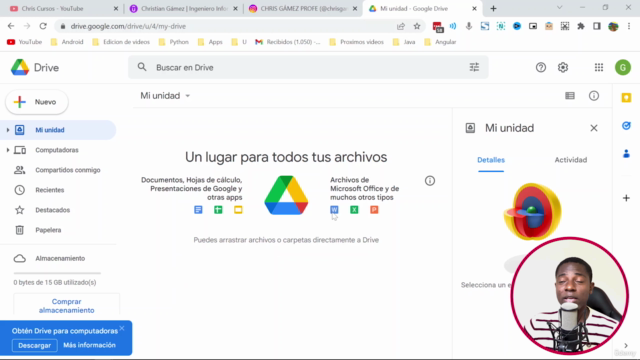Open the Proximos videos bookmarks folder
Screen dimensions: 640x360
[x=356, y=42]
